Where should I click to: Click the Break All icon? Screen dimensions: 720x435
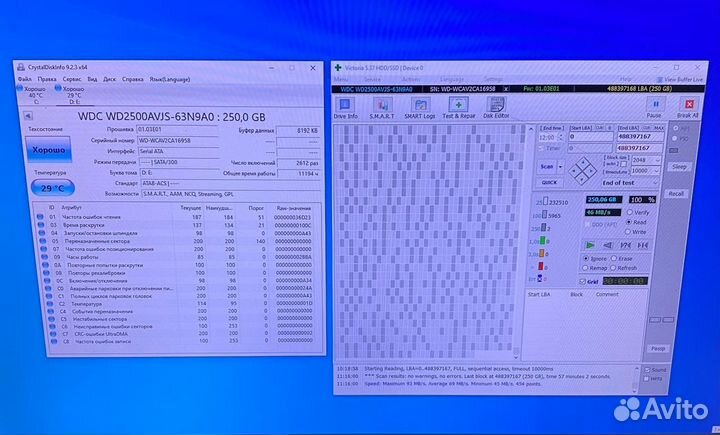pyautogui.click(x=687, y=106)
